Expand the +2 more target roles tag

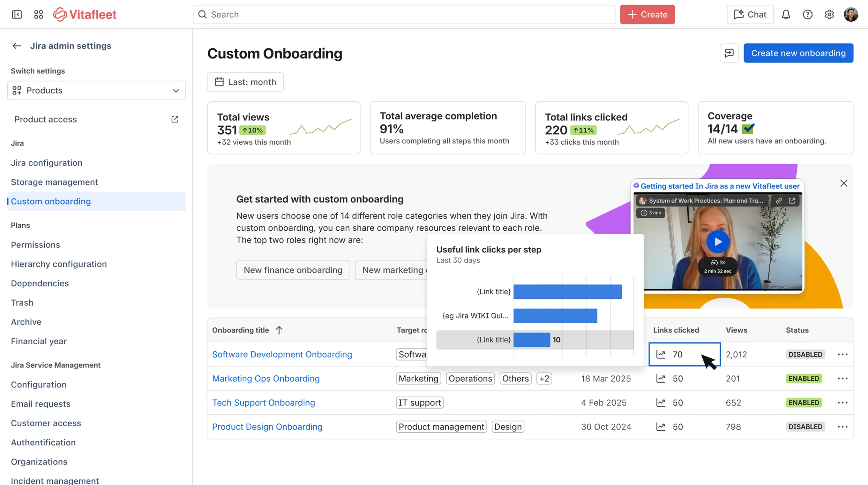coord(544,378)
